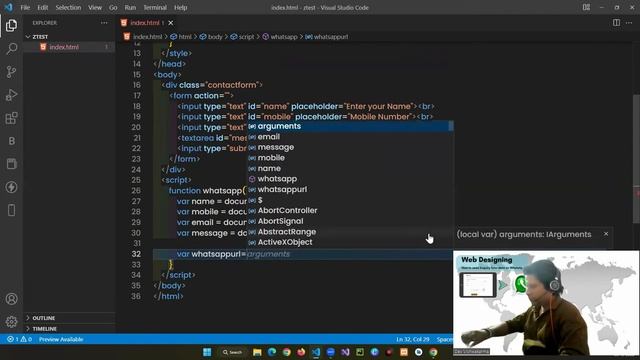Click the customize layout icon in title bar

[x=586, y=7]
